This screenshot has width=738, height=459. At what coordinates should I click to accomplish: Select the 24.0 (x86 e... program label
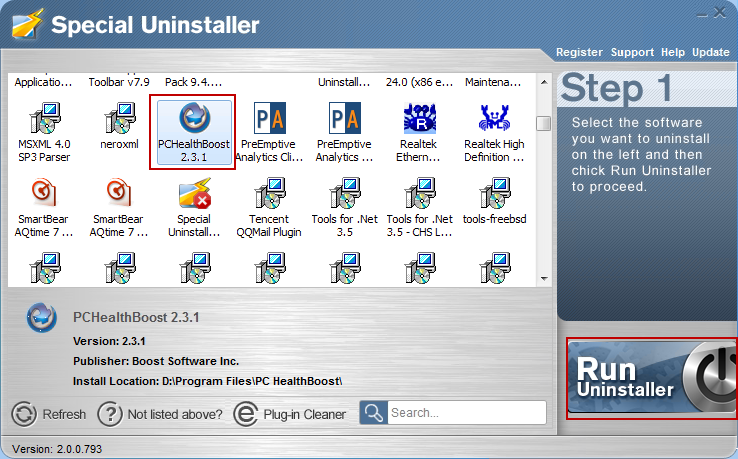(419, 82)
